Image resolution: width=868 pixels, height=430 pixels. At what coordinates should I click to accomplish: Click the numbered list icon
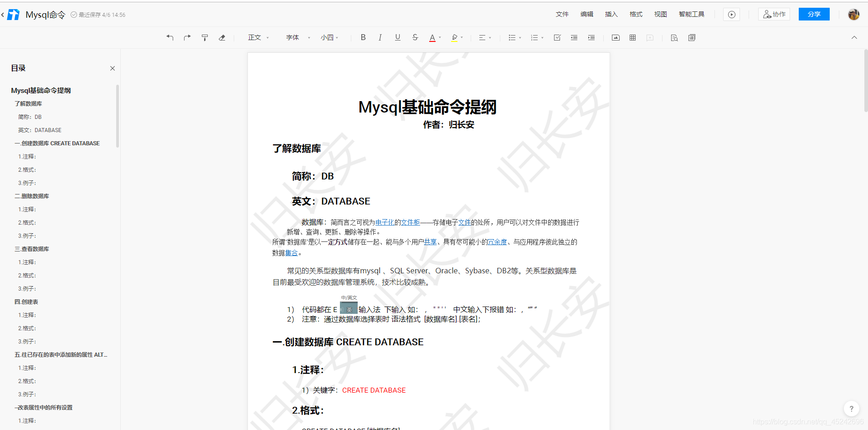pos(534,38)
